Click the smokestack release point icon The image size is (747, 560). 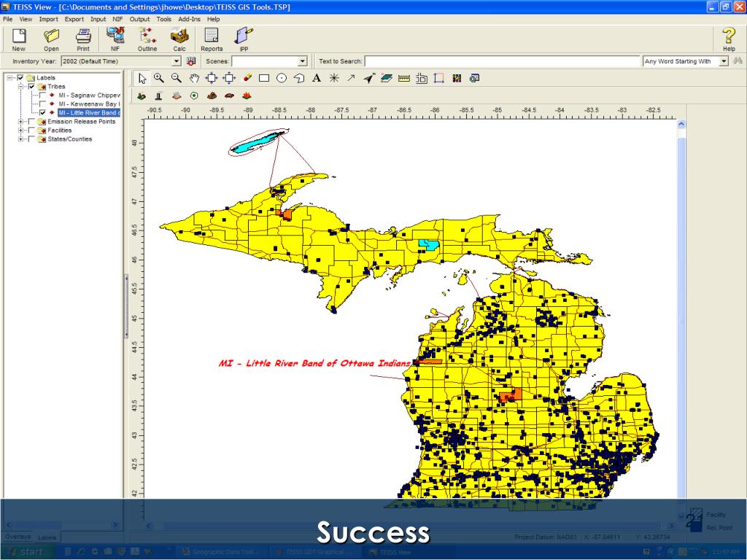(158, 96)
